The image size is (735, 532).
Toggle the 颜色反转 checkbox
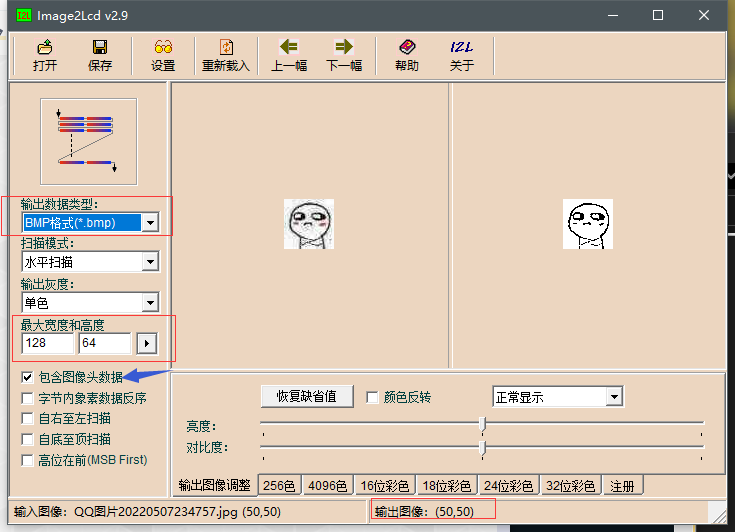click(x=372, y=397)
